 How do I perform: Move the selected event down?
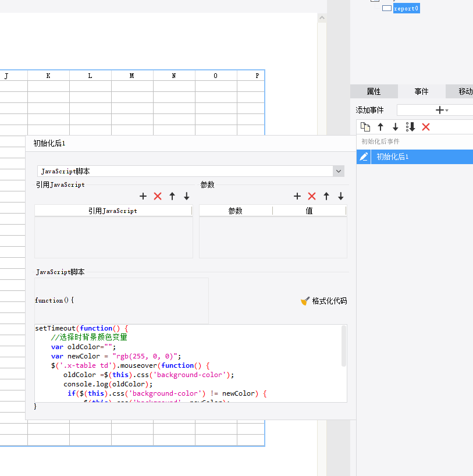(395, 127)
